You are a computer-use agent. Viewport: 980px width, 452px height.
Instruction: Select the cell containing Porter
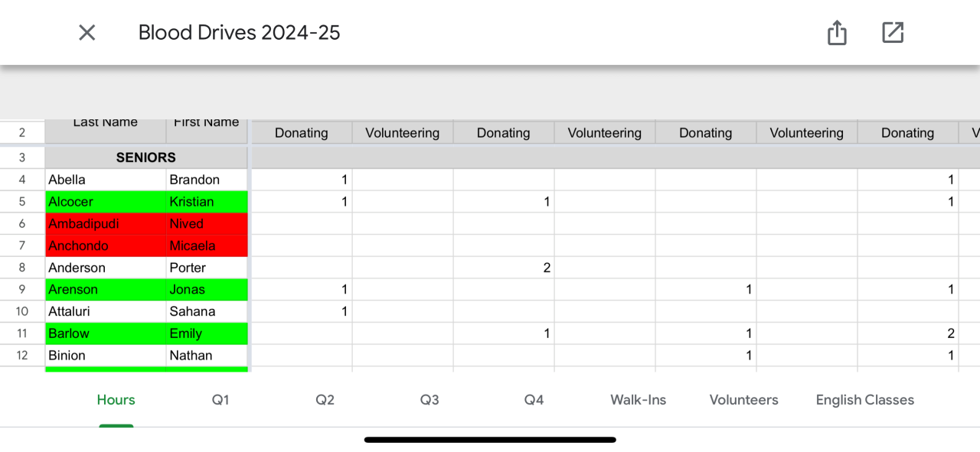(x=207, y=268)
